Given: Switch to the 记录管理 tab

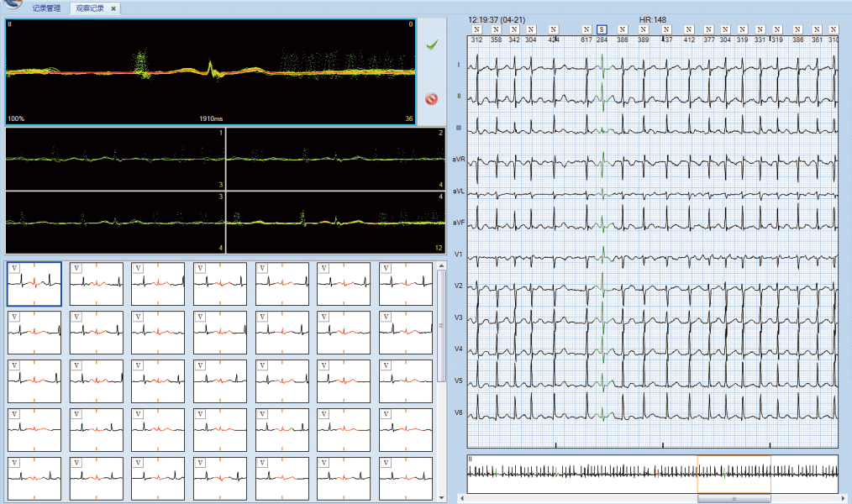Looking at the screenshot, I should pos(46,8).
